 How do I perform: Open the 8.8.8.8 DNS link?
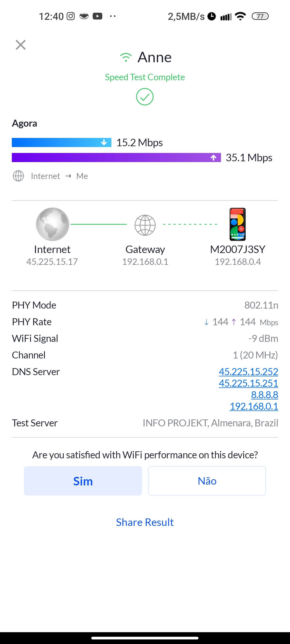pos(264,395)
